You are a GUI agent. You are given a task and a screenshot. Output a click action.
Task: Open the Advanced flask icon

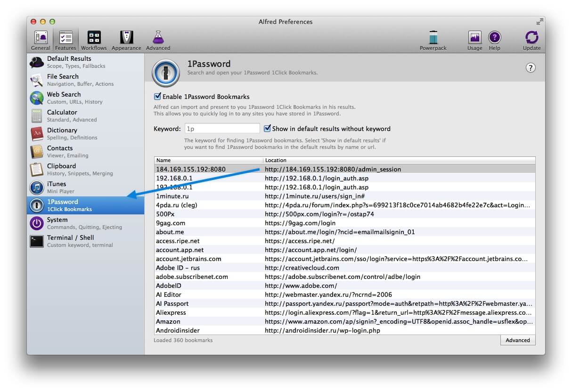(158, 41)
